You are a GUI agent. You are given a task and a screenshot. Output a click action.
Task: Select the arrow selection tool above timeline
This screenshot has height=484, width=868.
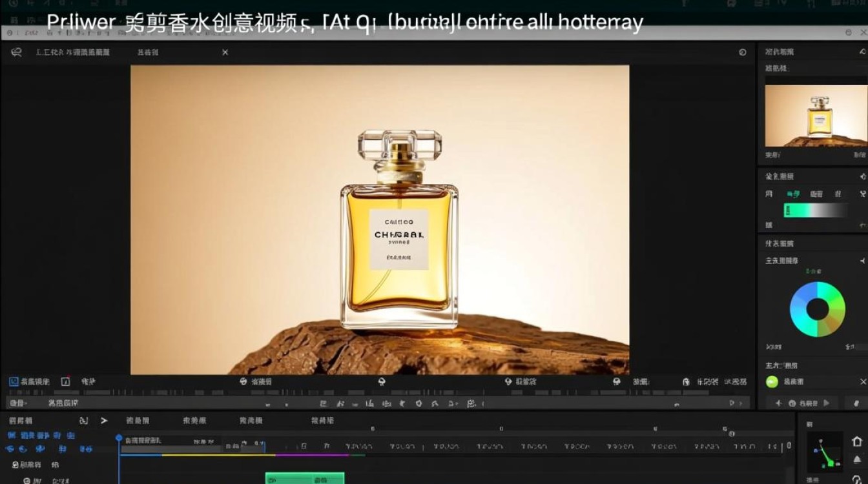[x=104, y=421]
